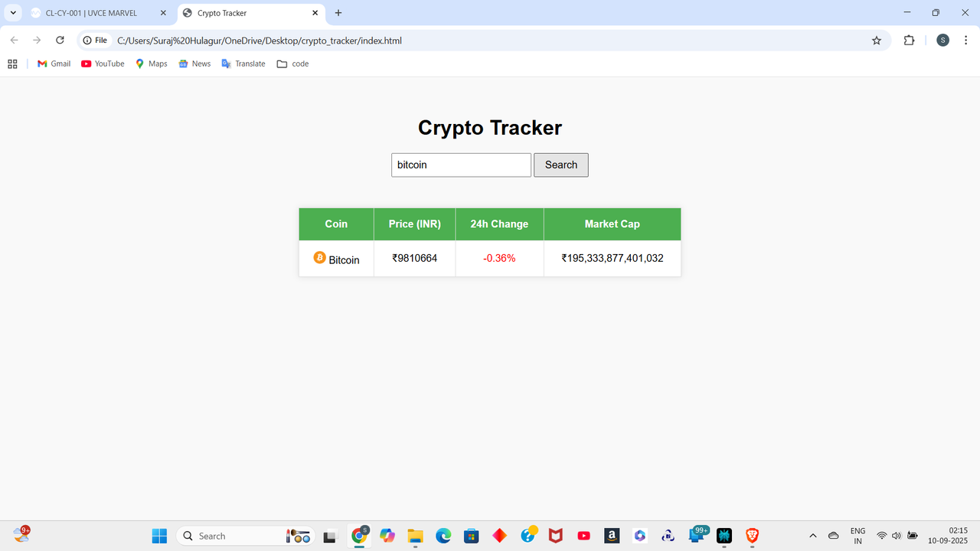This screenshot has width=980, height=551.
Task: Open the YouTube taskbar app
Action: tap(584, 536)
